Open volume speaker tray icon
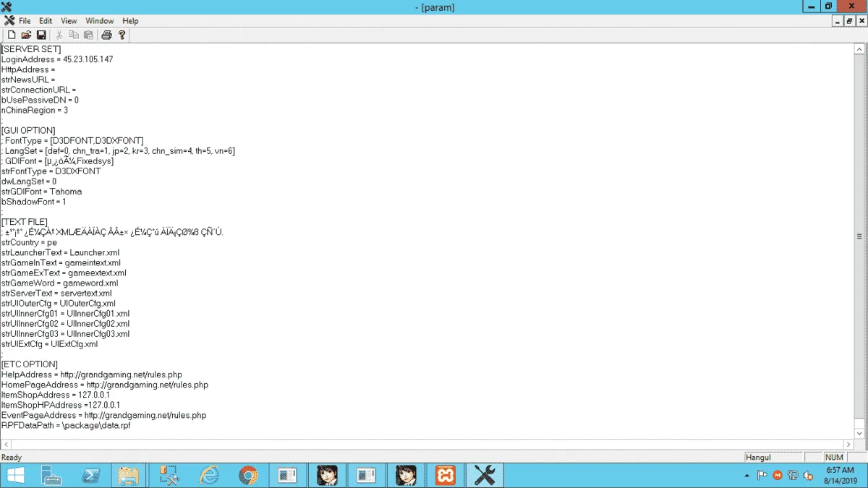The image size is (868, 488). pyautogui.click(x=807, y=476)
